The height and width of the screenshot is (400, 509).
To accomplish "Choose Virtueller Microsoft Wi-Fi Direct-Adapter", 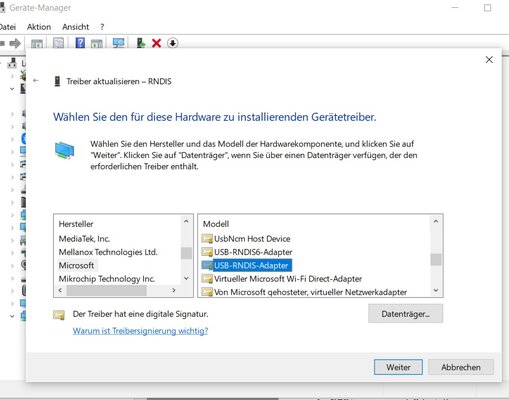I will pos(288,279).
